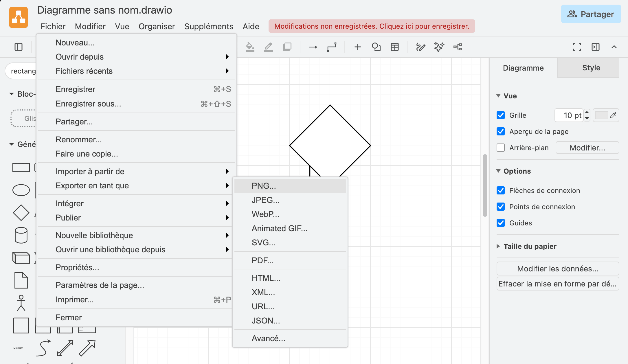The image size is (628, 364).
Task: Choose the connection arrow style icon
Action: pos(313,47)
